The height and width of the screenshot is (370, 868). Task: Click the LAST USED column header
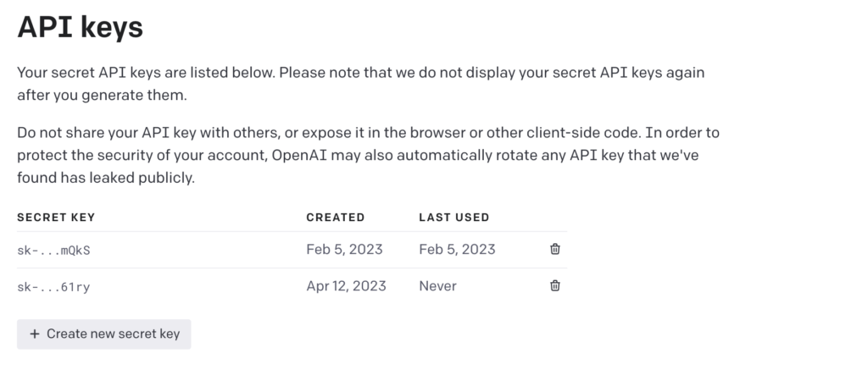[x=454, y=218]
